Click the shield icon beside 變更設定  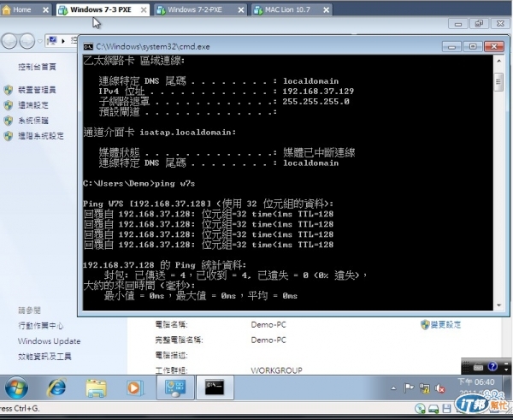tap(425, 325)
